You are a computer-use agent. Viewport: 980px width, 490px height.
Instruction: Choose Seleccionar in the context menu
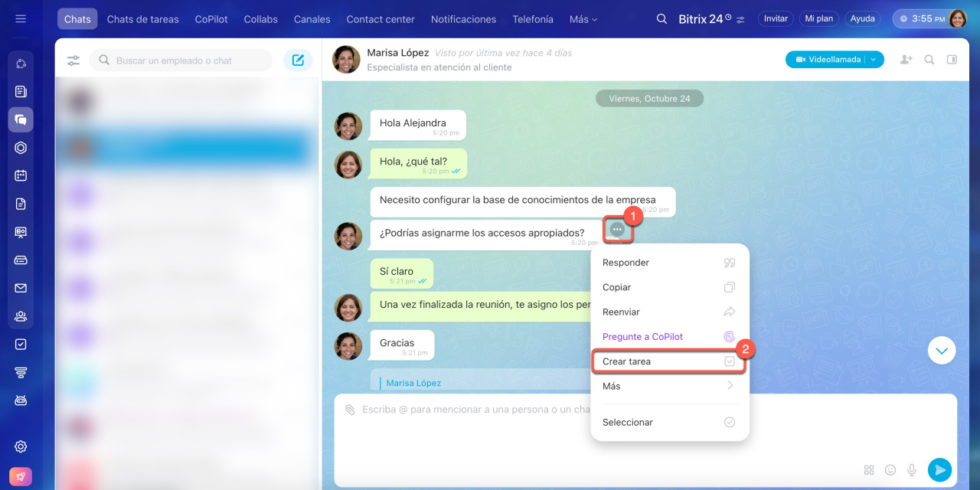628,423
